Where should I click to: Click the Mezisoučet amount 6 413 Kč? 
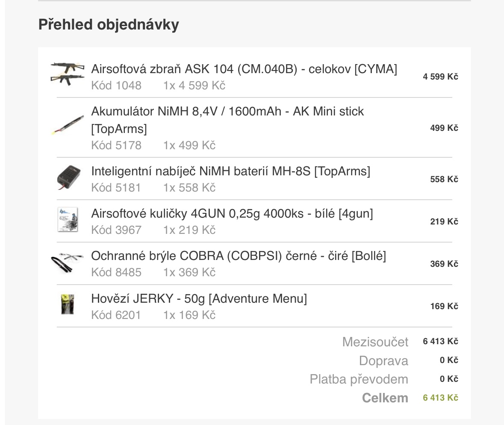[440, 341]
